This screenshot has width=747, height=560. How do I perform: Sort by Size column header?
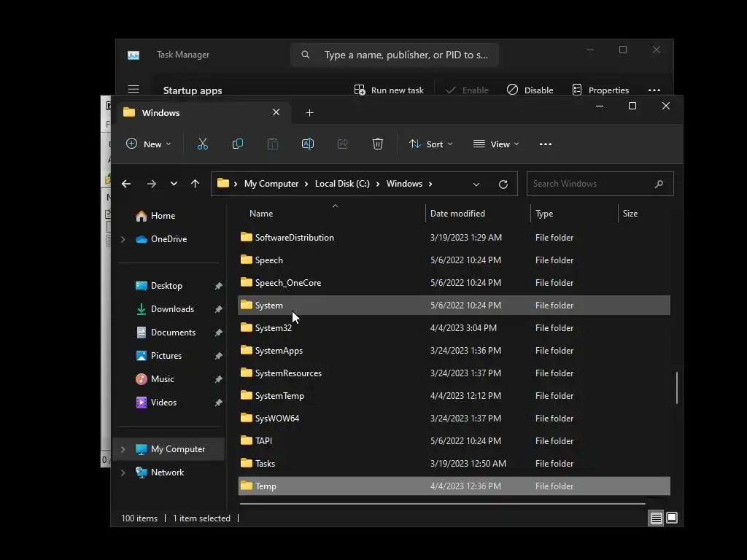click(630, 214)
